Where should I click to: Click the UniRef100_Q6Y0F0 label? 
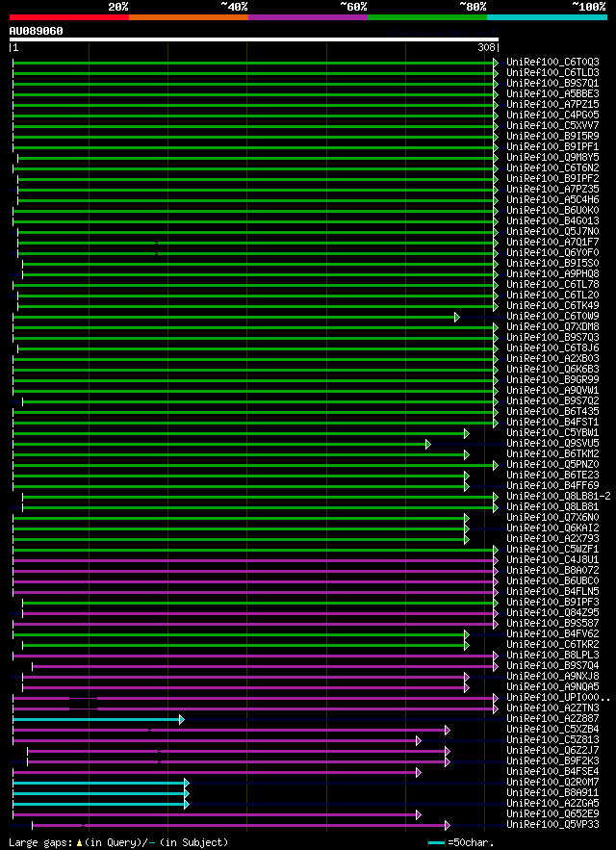(x=553, y=253)
